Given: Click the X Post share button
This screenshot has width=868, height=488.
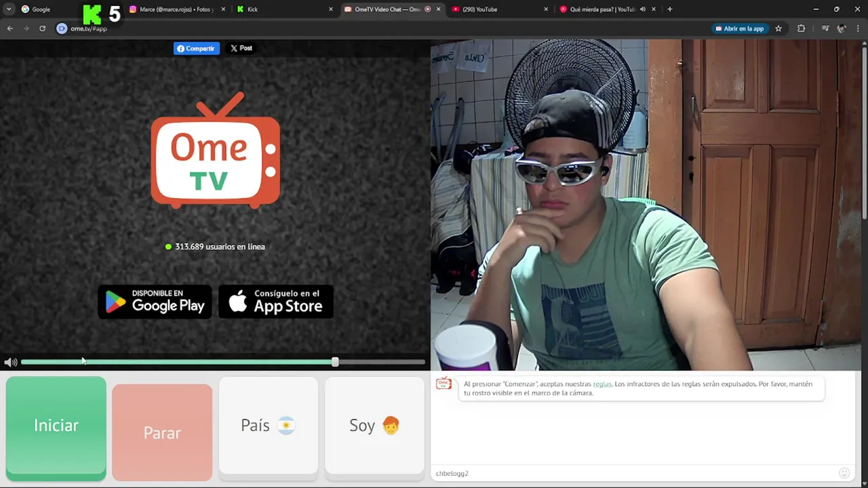Looking at the screenshot, I should click(241, 48).
